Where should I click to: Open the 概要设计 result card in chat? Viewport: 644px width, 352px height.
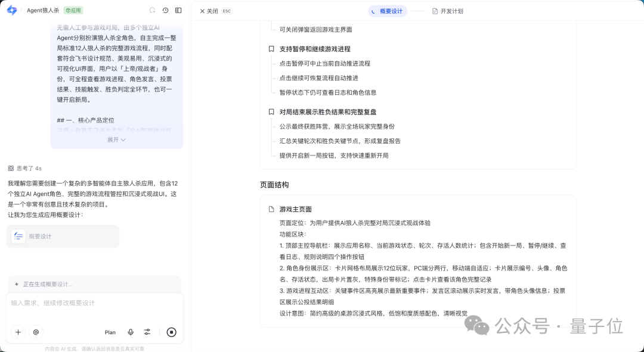point(63,236)
